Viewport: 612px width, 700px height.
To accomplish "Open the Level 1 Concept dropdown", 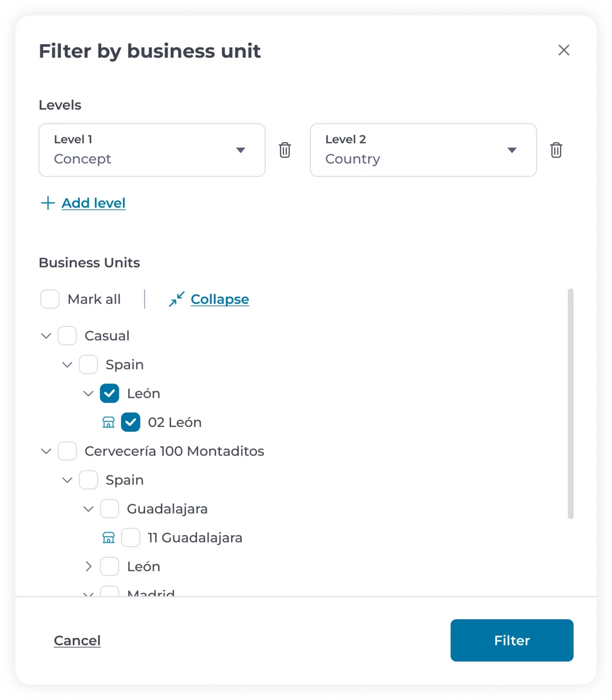I will pos(152,150).
